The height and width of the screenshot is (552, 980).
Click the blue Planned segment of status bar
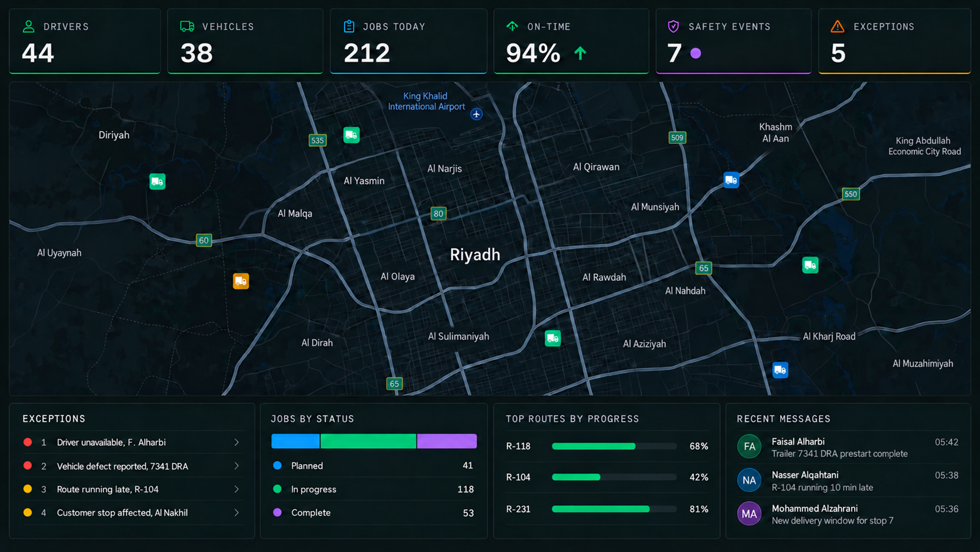296,441
